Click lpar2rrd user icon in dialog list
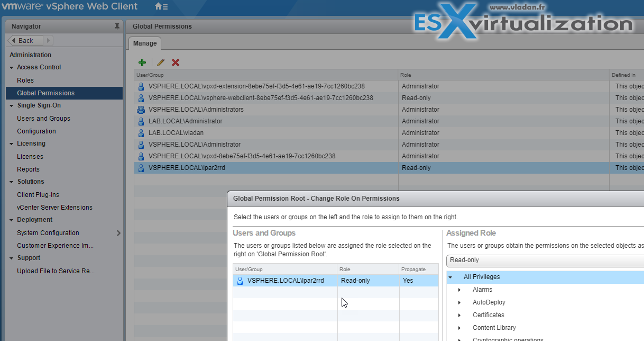 coord(240,281)
